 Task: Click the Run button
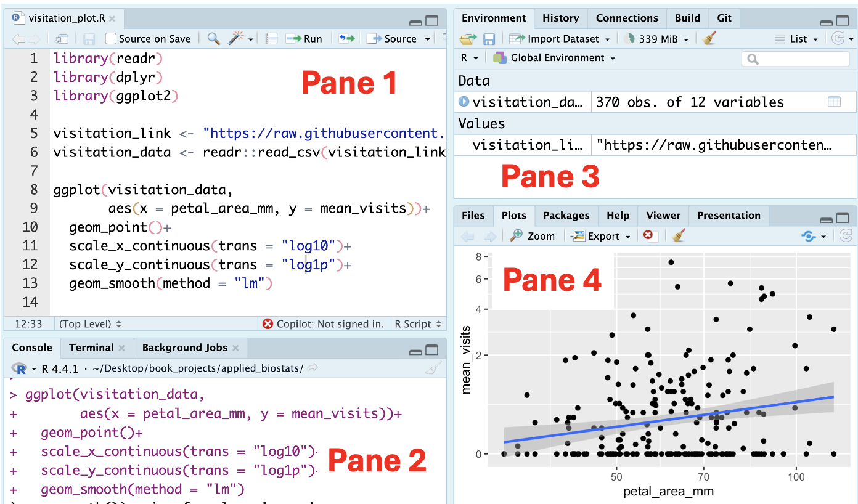coord(304,39)
